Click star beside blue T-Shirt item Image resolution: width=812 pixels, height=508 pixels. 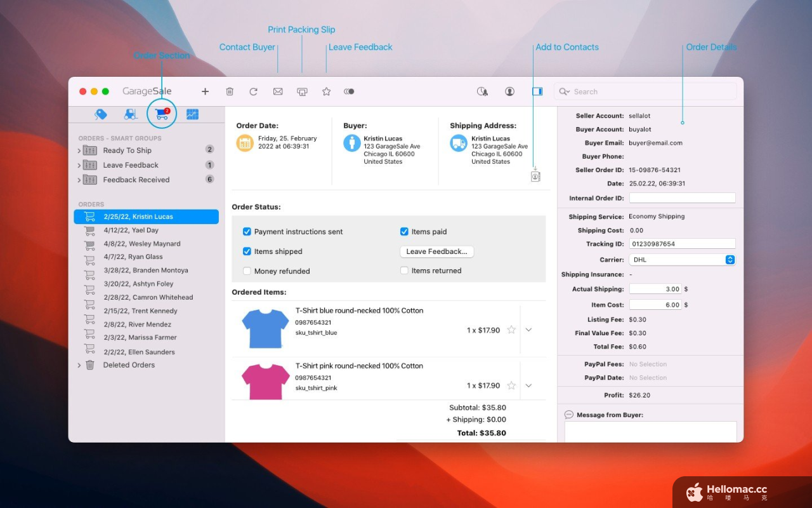pos(511,330)
